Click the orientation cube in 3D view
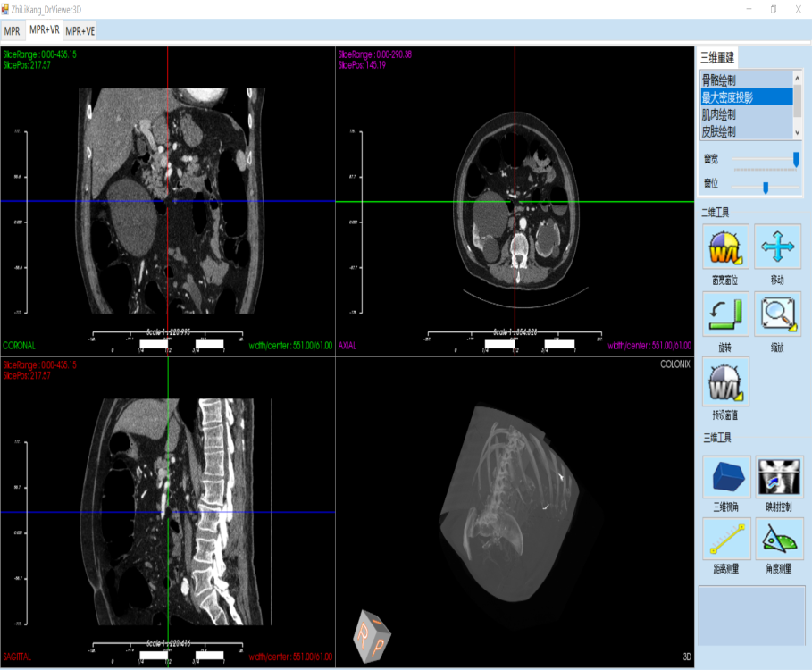Image resolution: width=812 pixels, height=670 pixels. tap(372, 636)
